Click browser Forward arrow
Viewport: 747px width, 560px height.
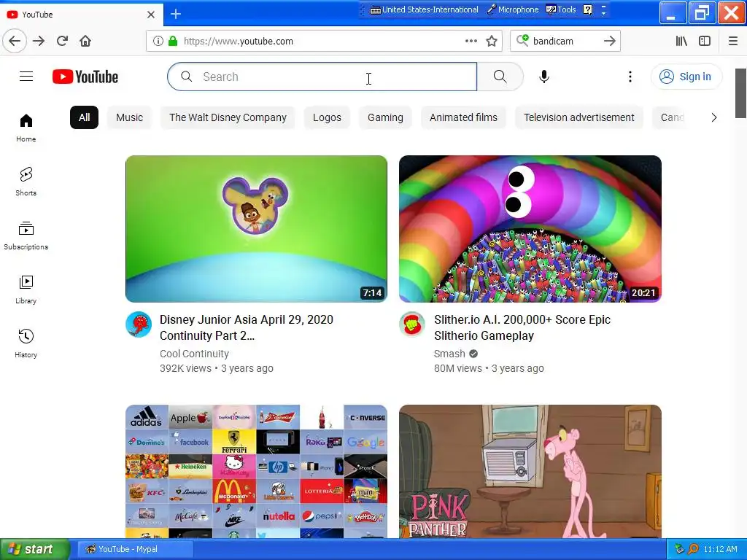pos(39,41)
